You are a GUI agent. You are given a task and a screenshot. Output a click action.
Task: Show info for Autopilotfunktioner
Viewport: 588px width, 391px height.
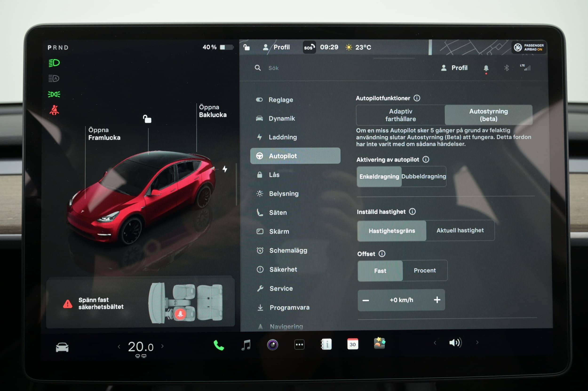click(x=417, y=98)
